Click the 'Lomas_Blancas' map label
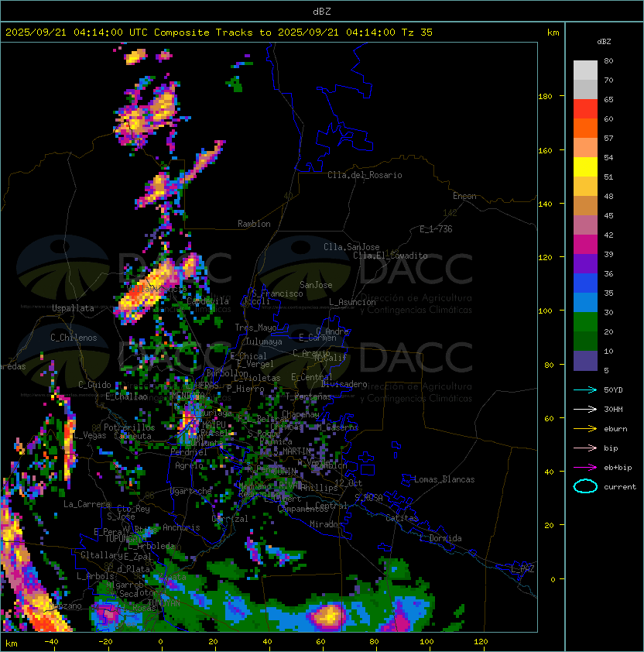This screenshot has height=652, width=644. point(444,479)
